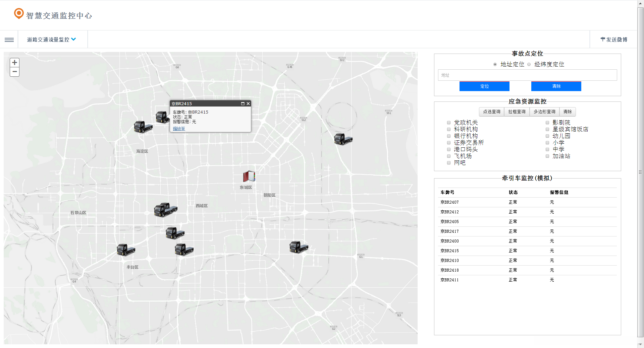Check the 港口码头 checkbox
The image size is (644, 348).
(x=449, y=149)
